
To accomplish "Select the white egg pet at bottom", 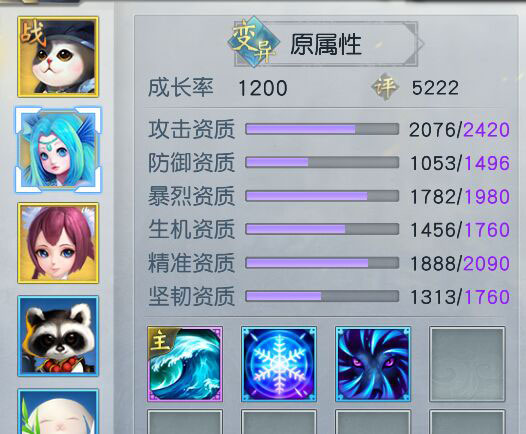I will pyautogui.click(x=58, y=411).
